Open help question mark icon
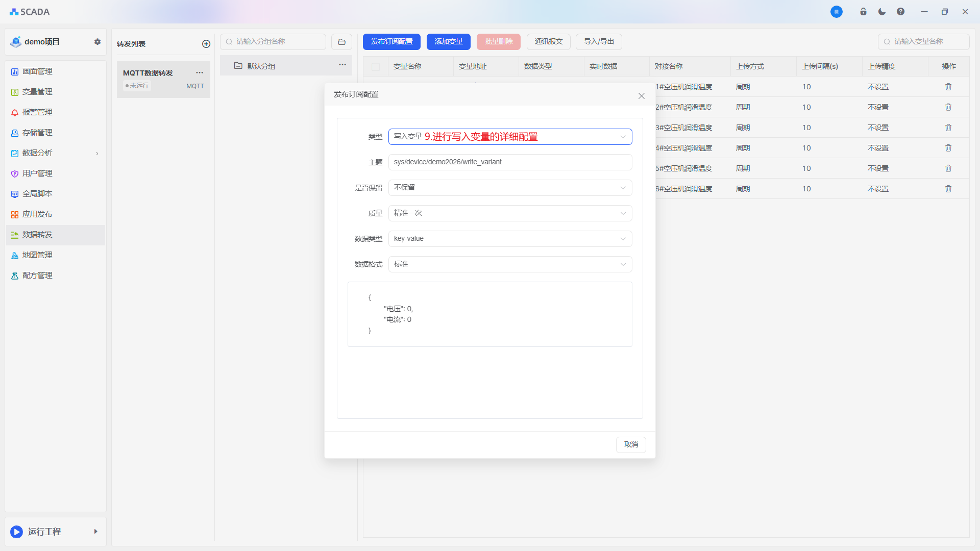The width and height of the screenshot is (980, 551). [900, 12]
